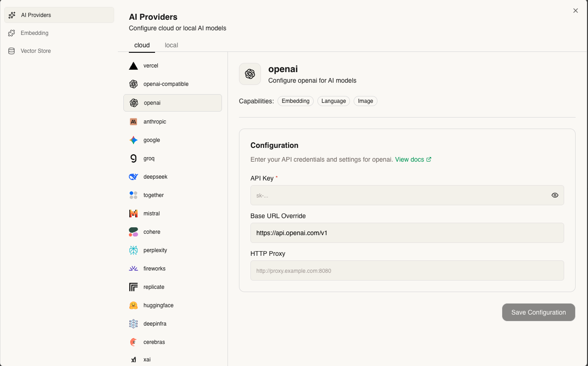Click the AI Providers sparkle icon
The image size is (588, 366).
(12, 15)
